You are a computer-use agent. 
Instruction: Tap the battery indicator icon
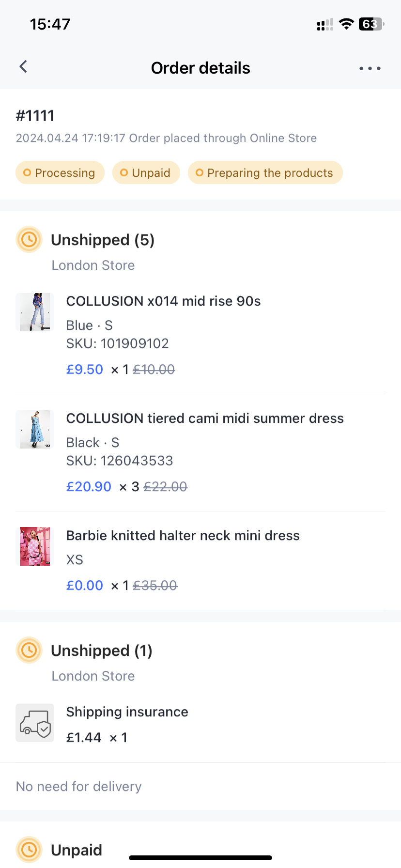tap(371, 24)
